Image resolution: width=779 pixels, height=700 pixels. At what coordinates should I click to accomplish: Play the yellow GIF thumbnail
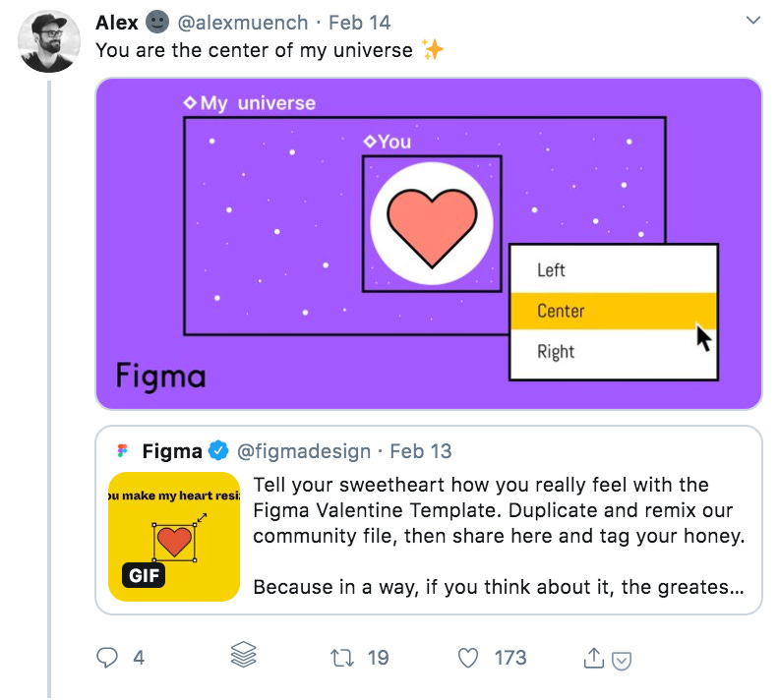click(174, 537)
